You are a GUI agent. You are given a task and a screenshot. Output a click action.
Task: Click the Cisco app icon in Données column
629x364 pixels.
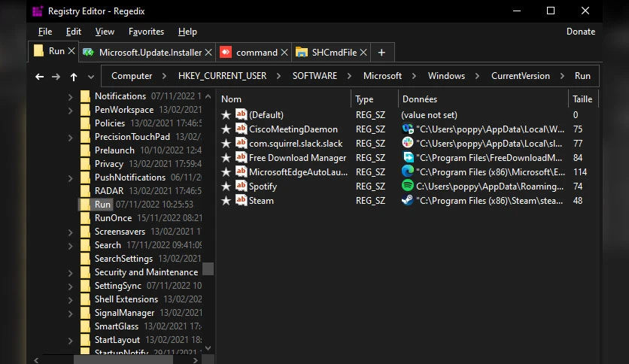click(408, 129)
